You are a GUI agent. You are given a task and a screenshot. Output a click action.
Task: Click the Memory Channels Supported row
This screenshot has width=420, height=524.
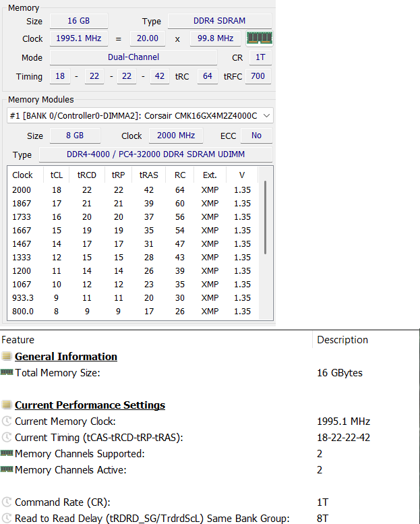pos(210,453)
